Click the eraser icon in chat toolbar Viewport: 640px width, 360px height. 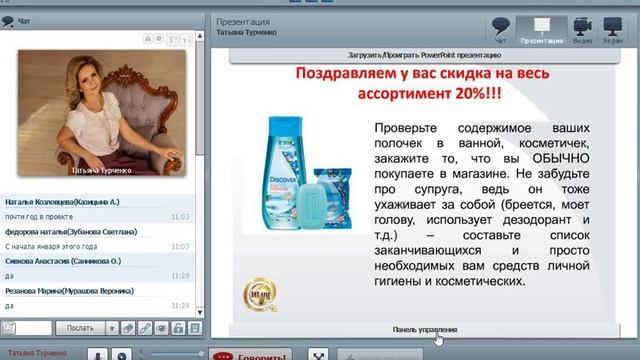(x=128, y=328)
